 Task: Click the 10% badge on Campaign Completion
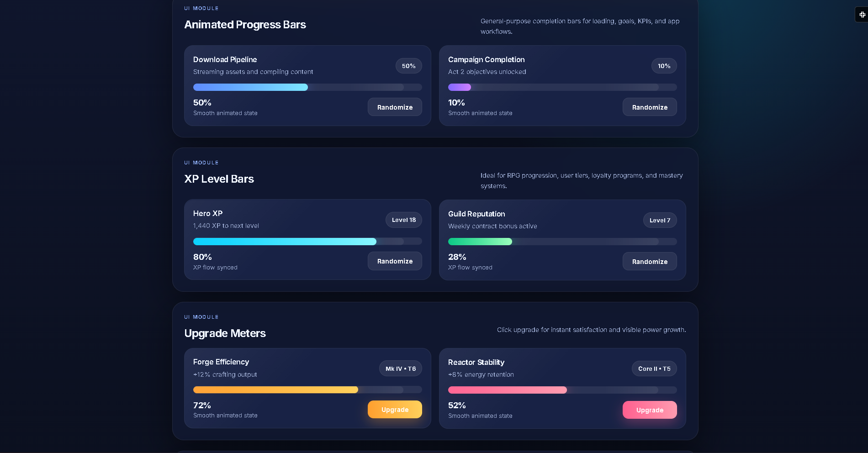pos(664,66)
